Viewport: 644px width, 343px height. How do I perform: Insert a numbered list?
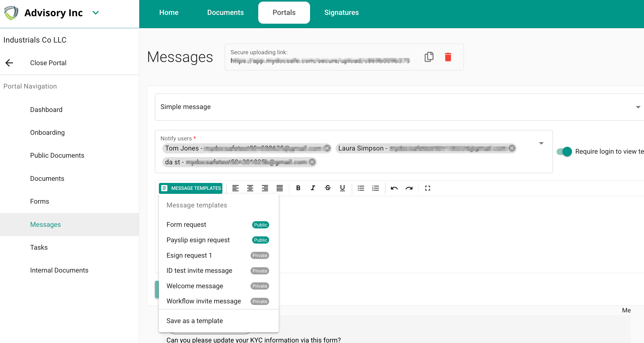tap(375, 188)
